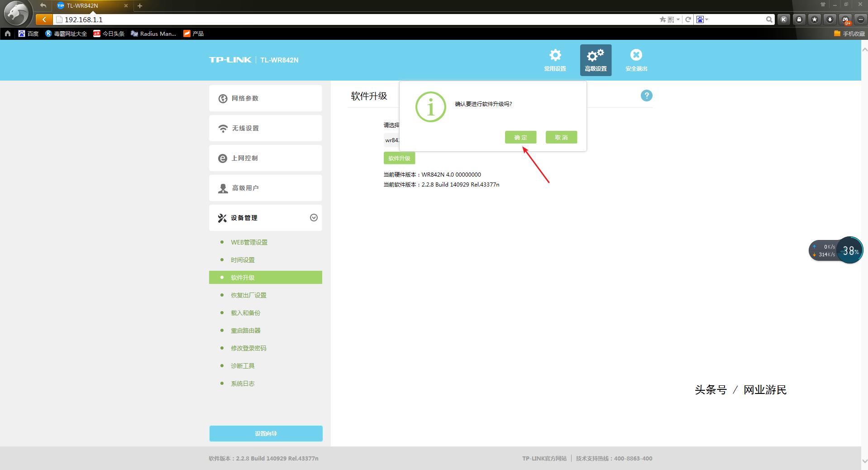Open the search engine selector dropdown arrow
This screenshot has height=470, width=868.
pyautogui.click(x=706, y=19)
